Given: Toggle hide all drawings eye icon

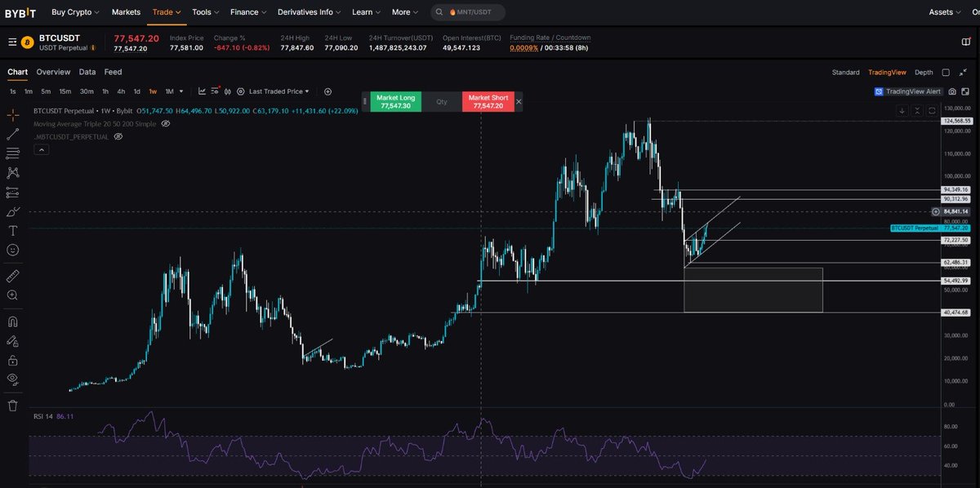Looking at the screenshot, I should tap(13, 379).
